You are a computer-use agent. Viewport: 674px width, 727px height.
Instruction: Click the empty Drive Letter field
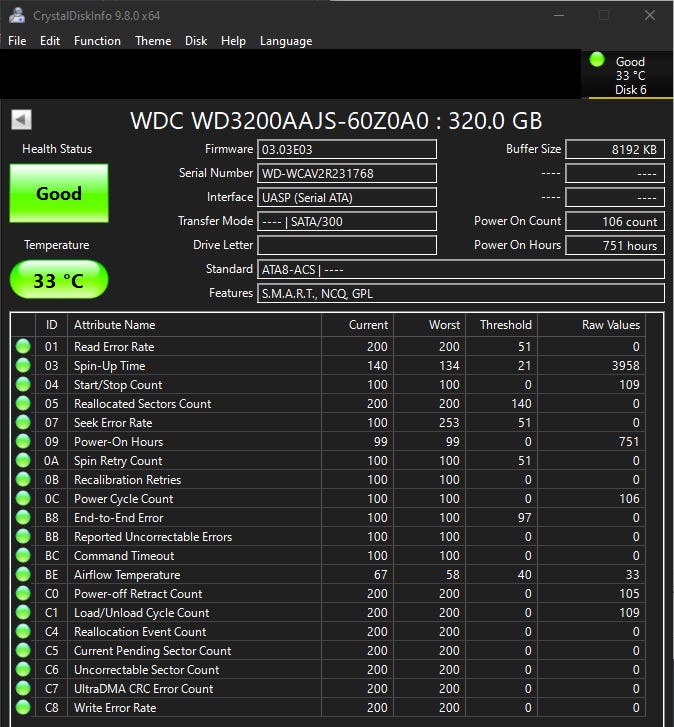tap(347, 245)
